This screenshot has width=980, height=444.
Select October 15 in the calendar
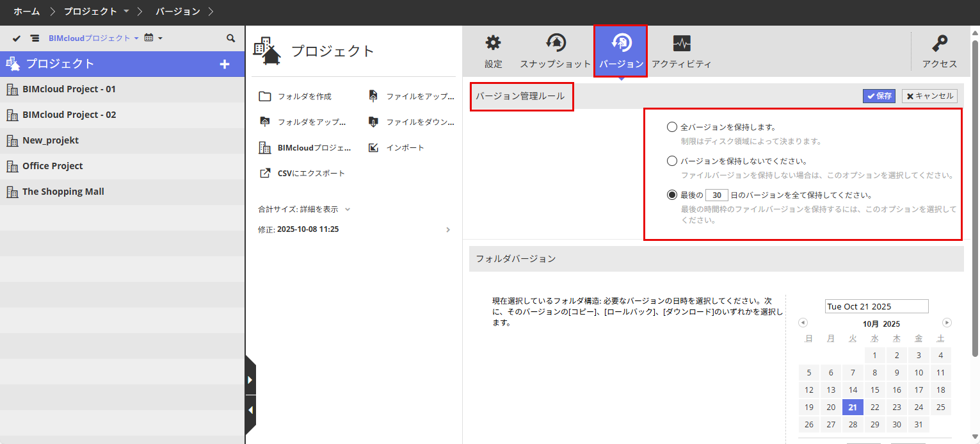(874, 390)
